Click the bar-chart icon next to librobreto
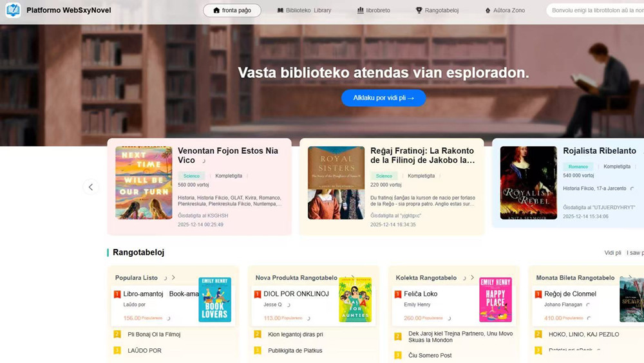This screenshot has height=363, width=644. click(x=360, y=10)
